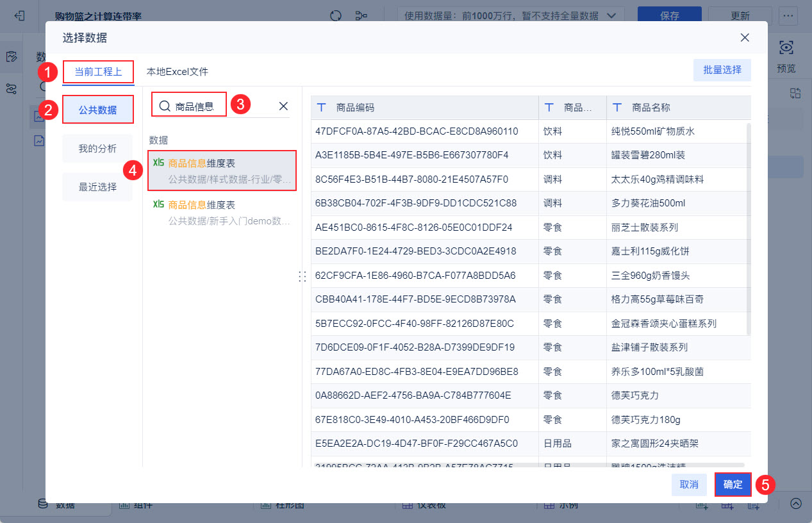Viewport: 812px width, 523px height.
Task: Click the 取消 button
Action: pyautogui.click(x=689, y=485)
